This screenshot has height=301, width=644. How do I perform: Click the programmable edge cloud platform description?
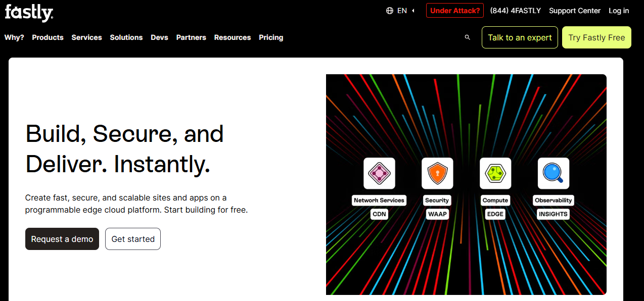pyautogui.click(x=136, y=204)
